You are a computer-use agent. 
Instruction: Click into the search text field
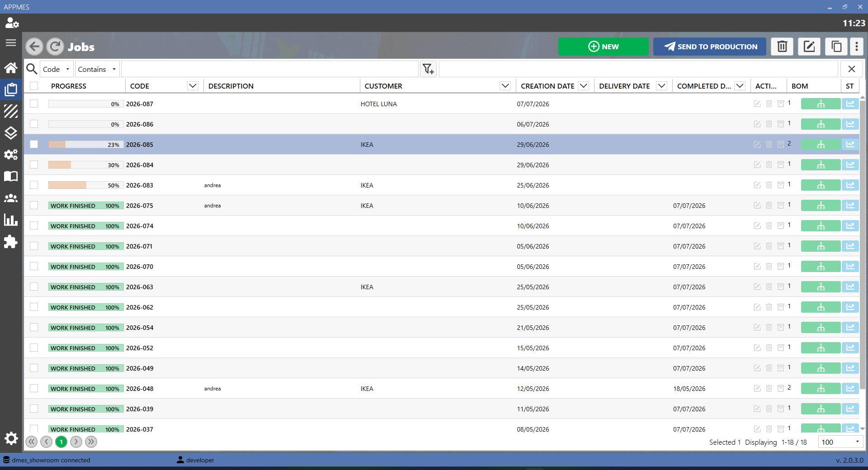click(x=269, y=69)
